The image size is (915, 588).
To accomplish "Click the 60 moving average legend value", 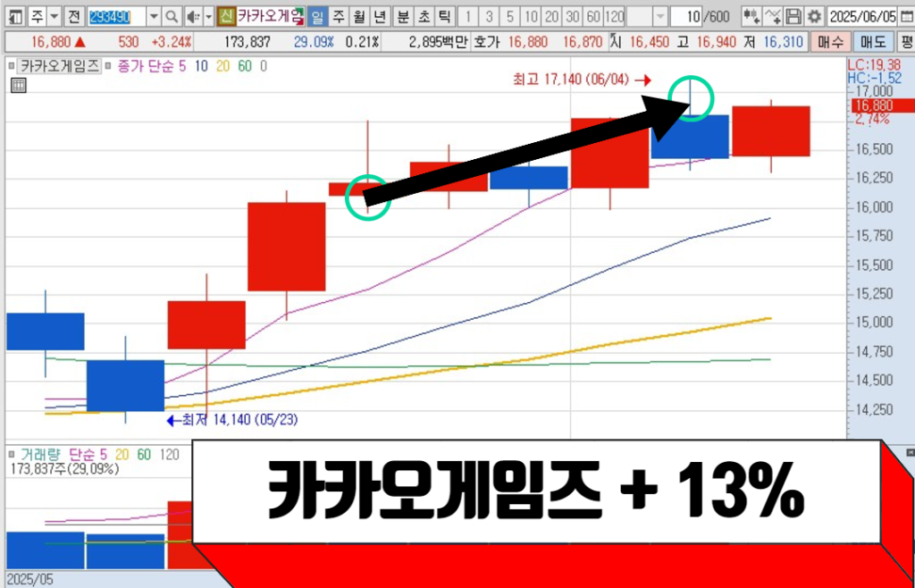I will (245, 66).
